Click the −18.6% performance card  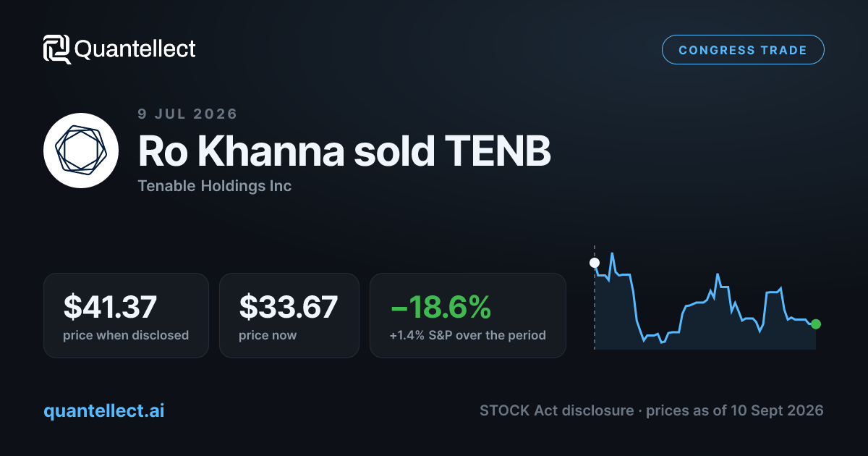click(x=468, y=315)
